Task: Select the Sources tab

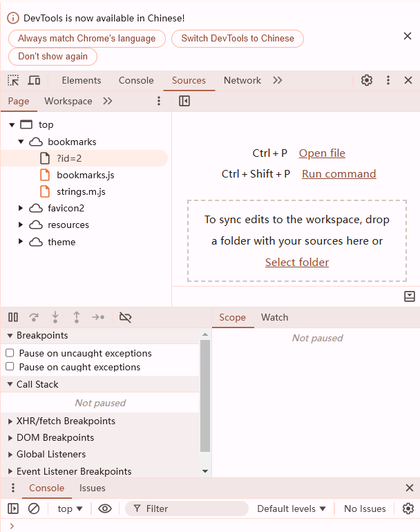Action: coord(189,80)
